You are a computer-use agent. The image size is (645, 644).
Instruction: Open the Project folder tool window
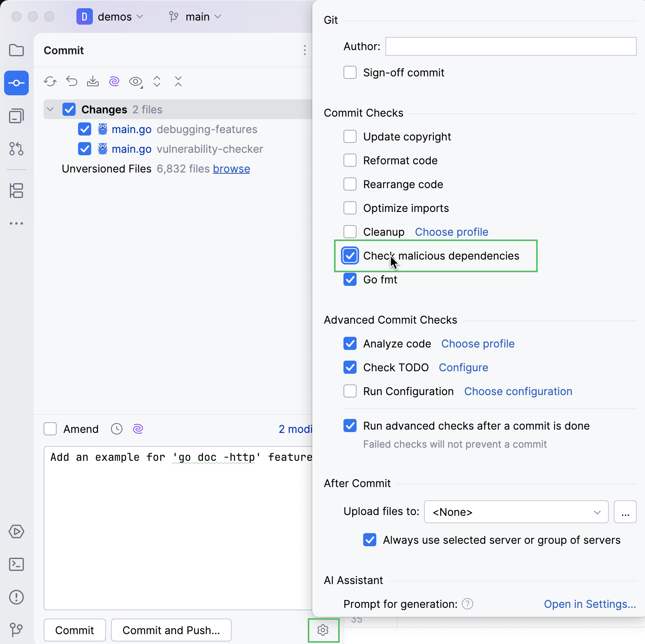coord(16,51)
